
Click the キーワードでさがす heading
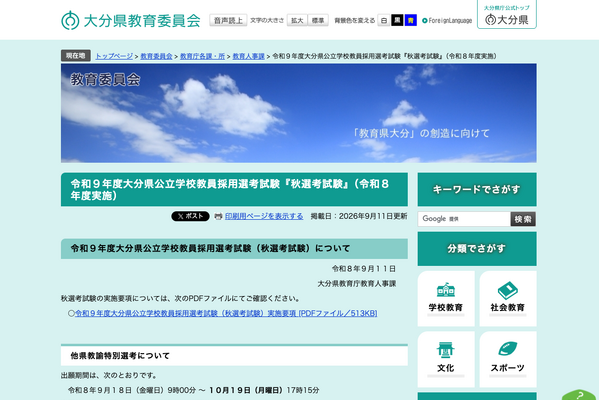click(x=477, y=189)
